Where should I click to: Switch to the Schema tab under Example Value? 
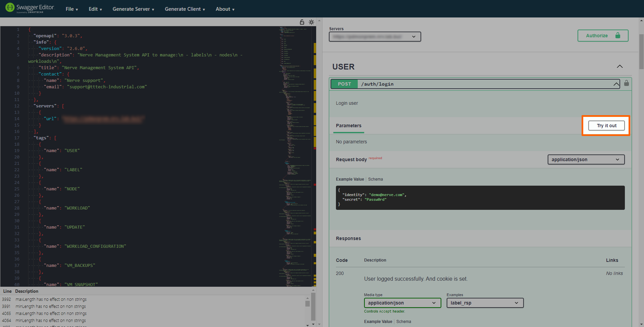point(375,179)
